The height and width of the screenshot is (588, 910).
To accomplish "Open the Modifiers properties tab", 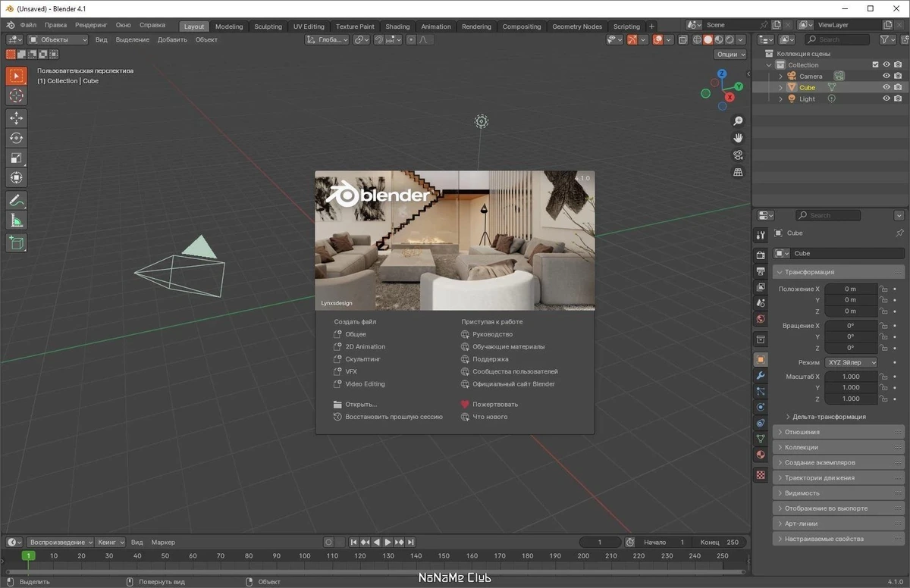I will (x=761, y=376).
